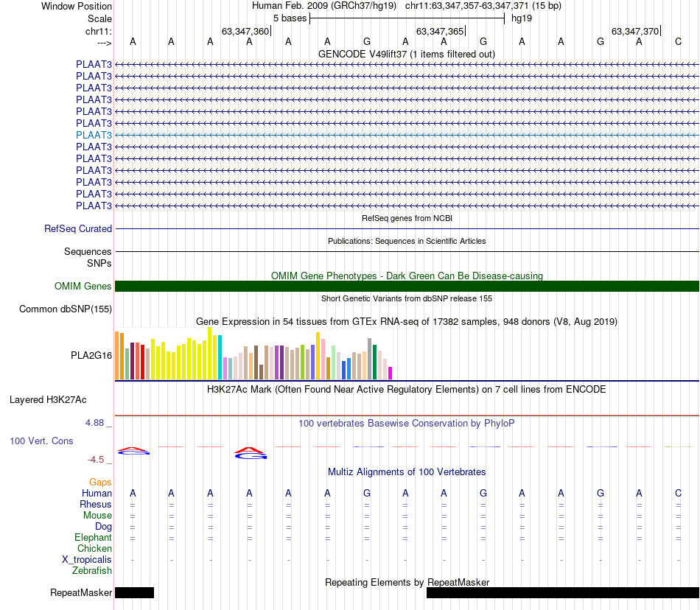Image resolution: width=700 pixels, height=610 pixels.
Task: Click the orange Gaps label
Action: coord(100,482)
